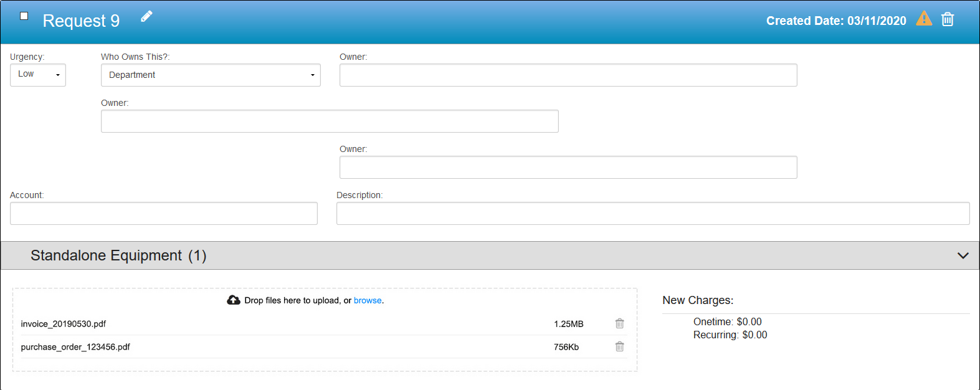The image size is (980, 390).
Task: Delete purchase_order_123456.pdf using its trash icon
Action: coord(619,346)
